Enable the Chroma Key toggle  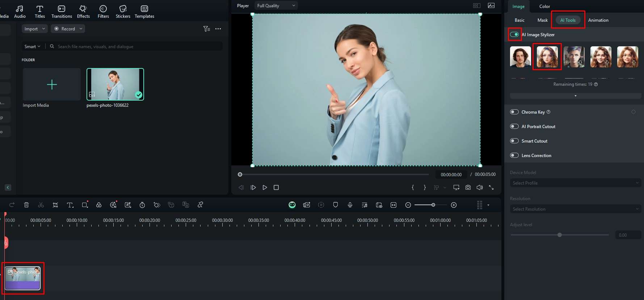(x=514, y=112)
